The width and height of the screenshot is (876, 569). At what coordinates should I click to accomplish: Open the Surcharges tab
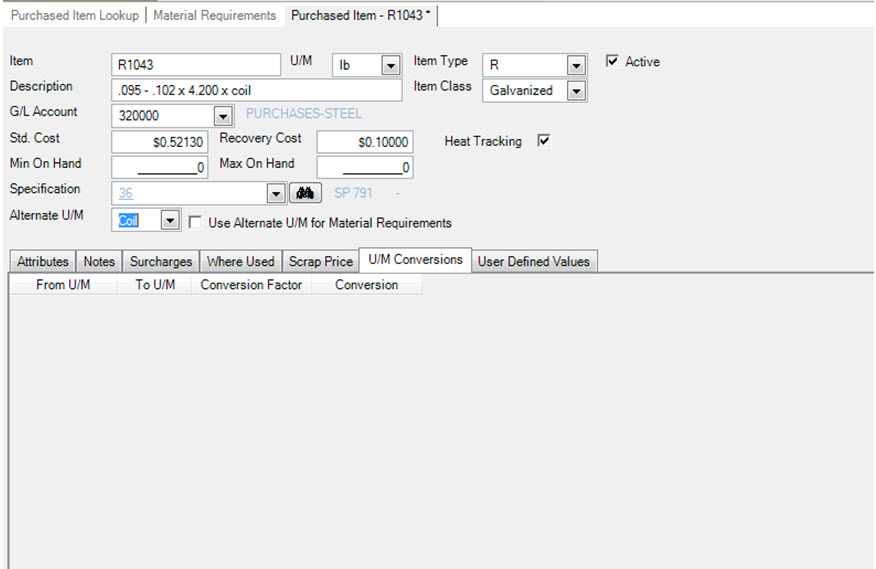click(x=161, y=262)
